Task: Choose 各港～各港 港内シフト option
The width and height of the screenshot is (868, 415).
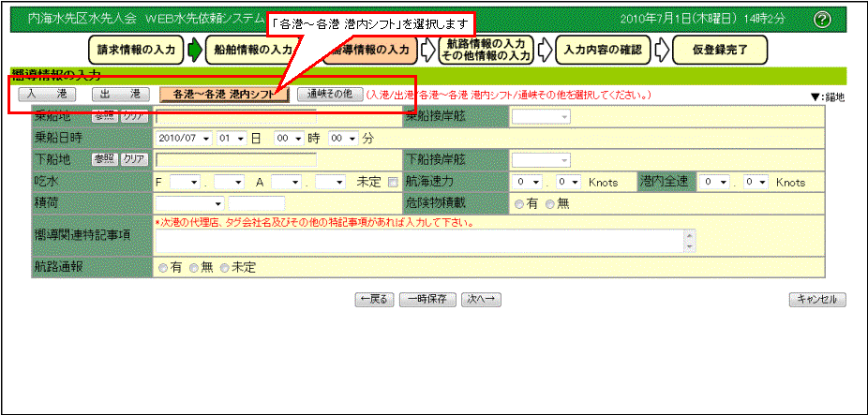Action: pos(223,95)
